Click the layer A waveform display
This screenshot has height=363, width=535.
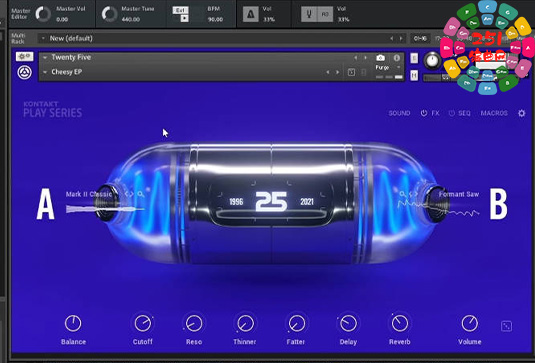104,208
